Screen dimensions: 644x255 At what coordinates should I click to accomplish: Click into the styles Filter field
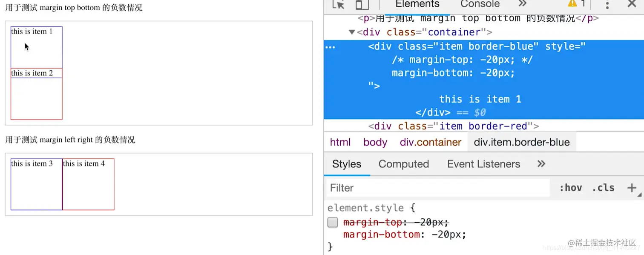[x=437, y=188]
